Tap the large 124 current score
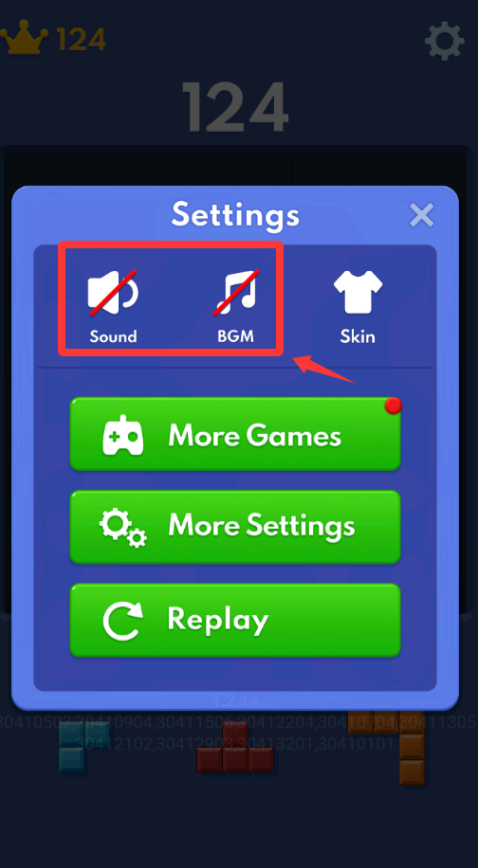The image size is (478, 868). pyautogui.click(x=235, y=107)
